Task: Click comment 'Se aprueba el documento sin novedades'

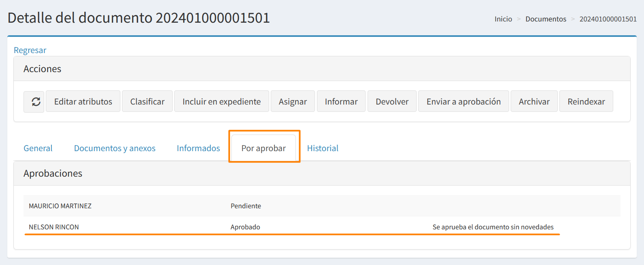Action: coord(493,227)
